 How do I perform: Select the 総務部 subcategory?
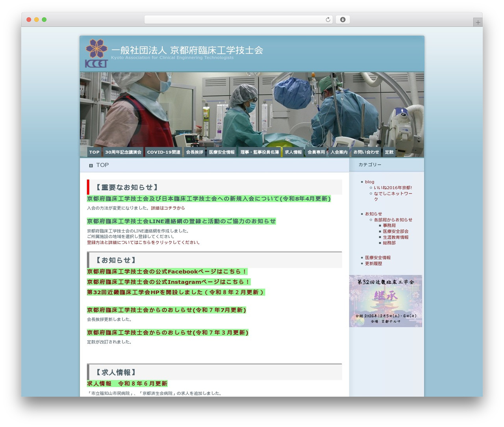(389, 243)
